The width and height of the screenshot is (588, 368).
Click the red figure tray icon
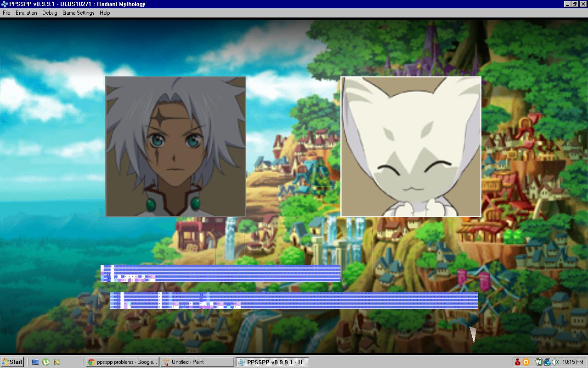tap(518, 362)
